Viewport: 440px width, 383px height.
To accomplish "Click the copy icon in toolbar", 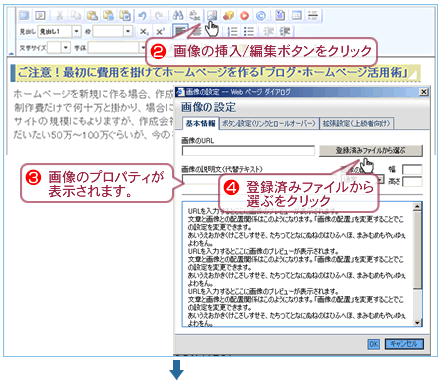I will [76, 15].
